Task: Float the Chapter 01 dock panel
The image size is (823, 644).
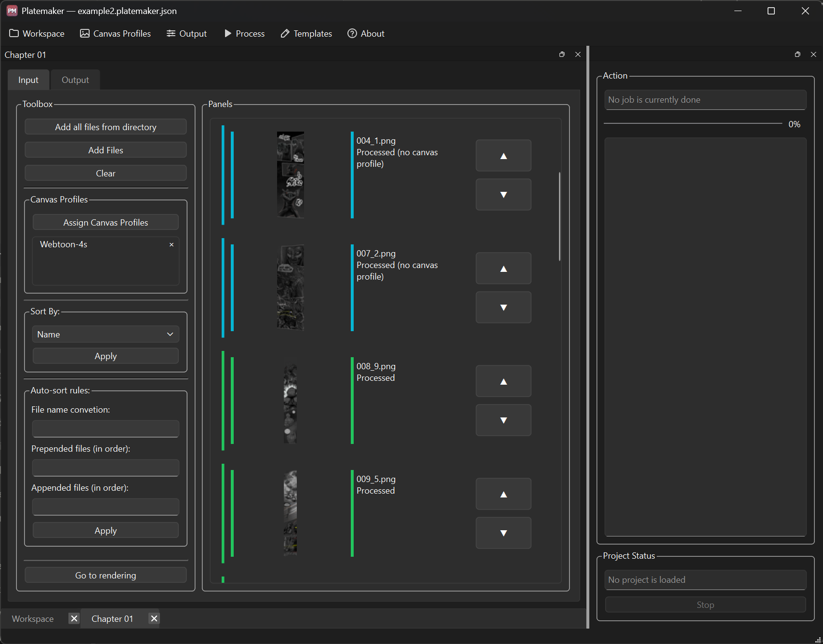Action: coord(562,54)
